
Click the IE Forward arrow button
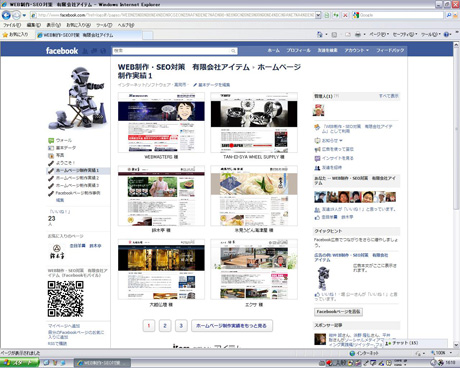16,15
